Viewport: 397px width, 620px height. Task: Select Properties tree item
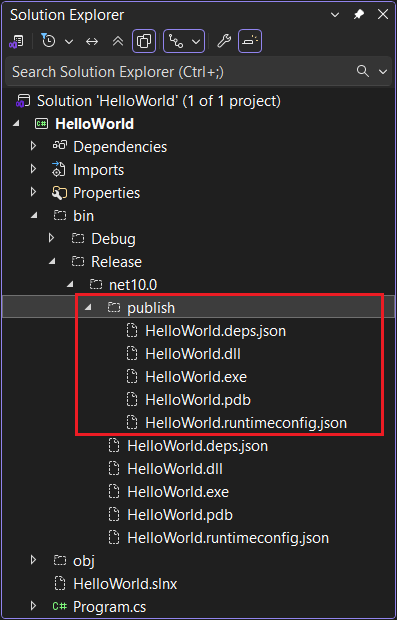click(x=107, y=193)
